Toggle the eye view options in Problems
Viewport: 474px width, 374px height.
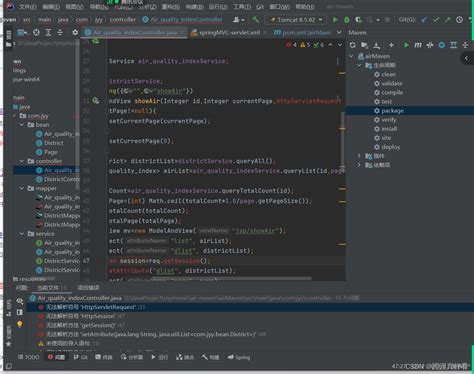(x=20, y=301)
